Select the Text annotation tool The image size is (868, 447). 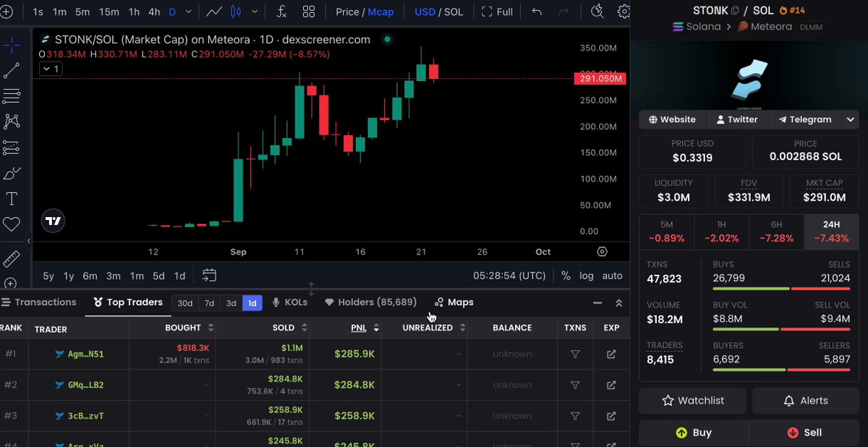[x=12, y=199]
